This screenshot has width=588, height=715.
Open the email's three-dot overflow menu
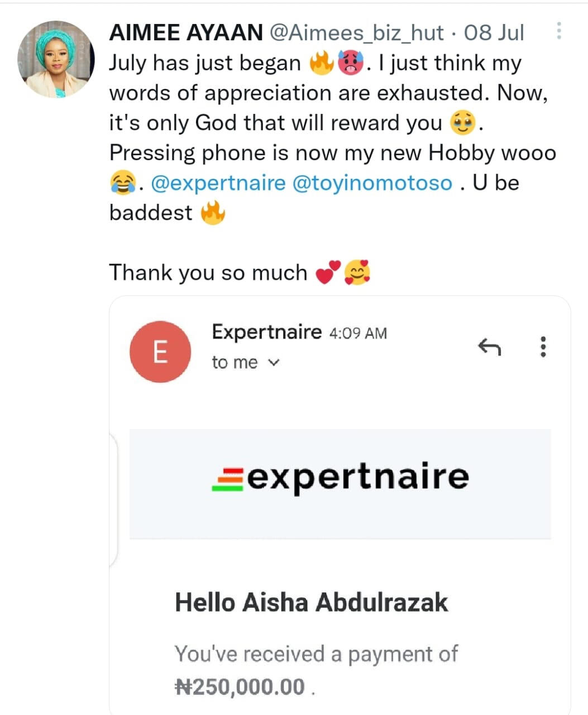coord(543,347)
